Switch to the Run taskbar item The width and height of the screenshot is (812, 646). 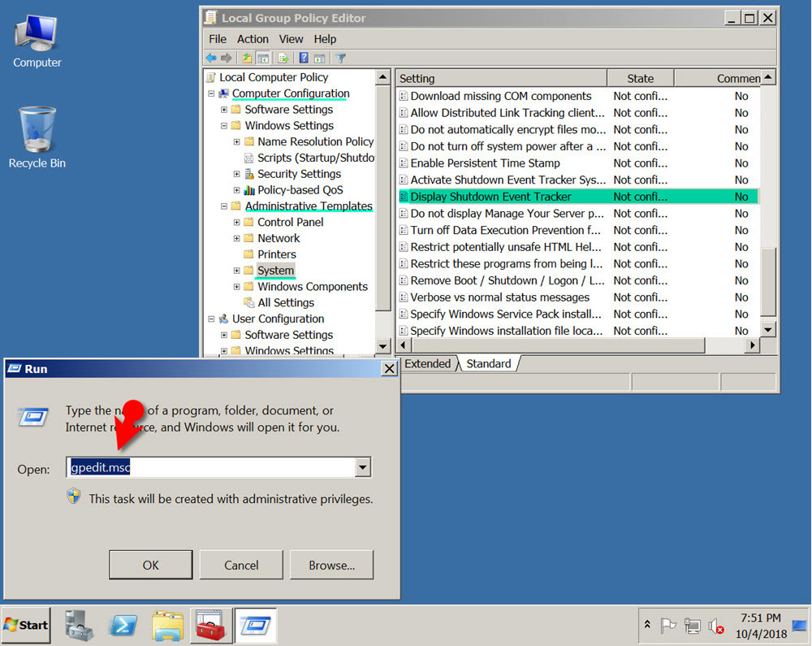[256, 625]
